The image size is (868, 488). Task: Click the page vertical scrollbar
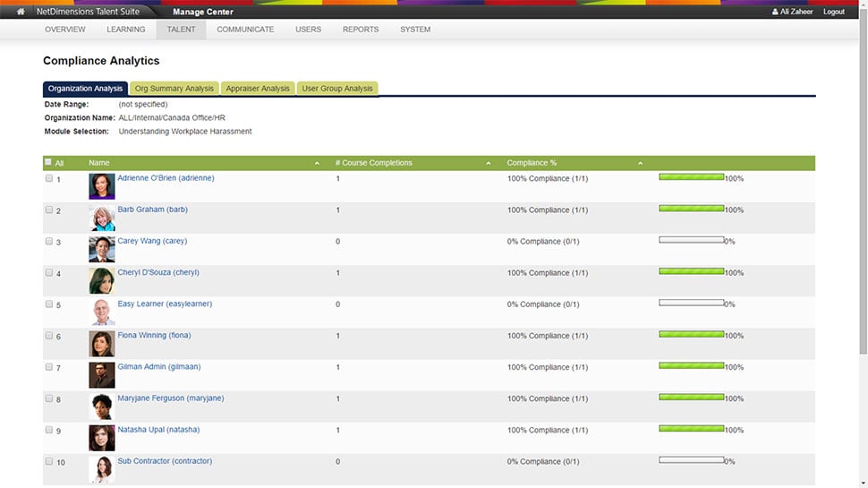click(x=863, y=183)
